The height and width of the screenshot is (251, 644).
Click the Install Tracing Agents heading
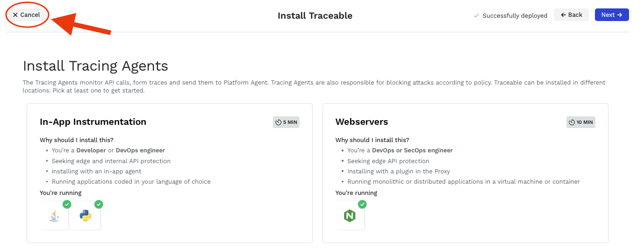point(95,66)
